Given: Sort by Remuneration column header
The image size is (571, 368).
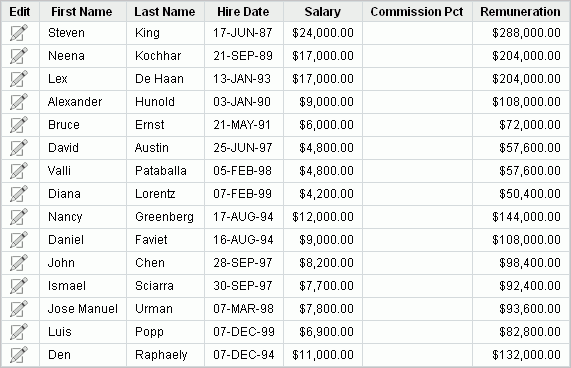Looking at the screenshot, I should tap(520, 12).
